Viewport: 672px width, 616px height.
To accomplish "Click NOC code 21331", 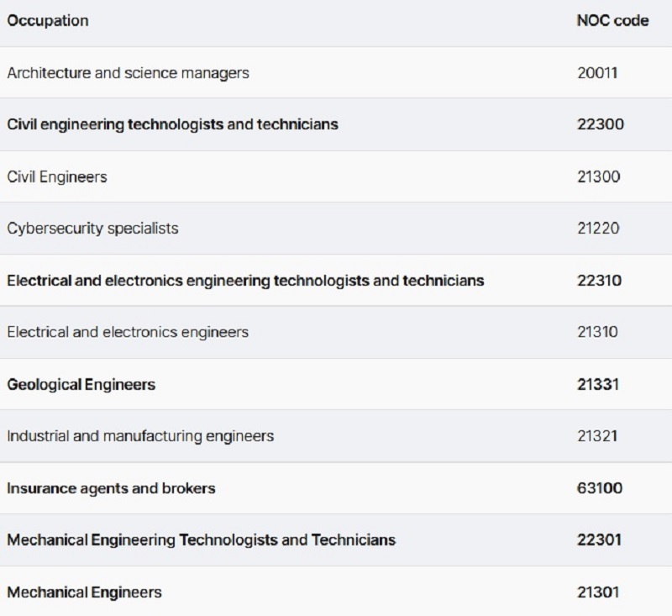I will (598, 385).
